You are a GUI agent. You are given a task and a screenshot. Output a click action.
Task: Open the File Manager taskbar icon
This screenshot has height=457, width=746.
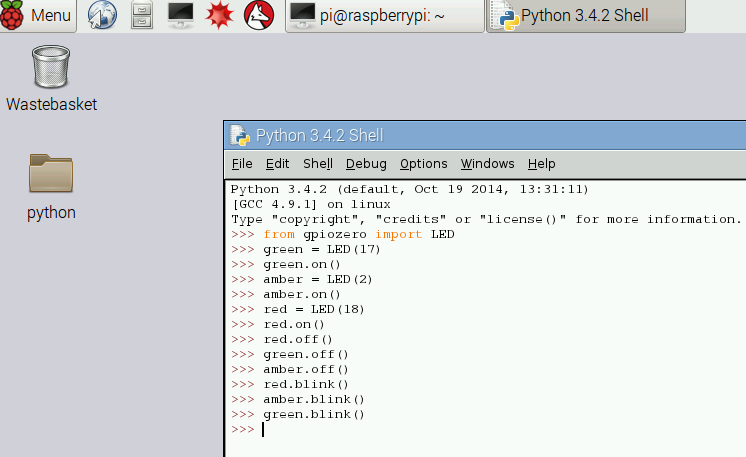click(143, 16)
